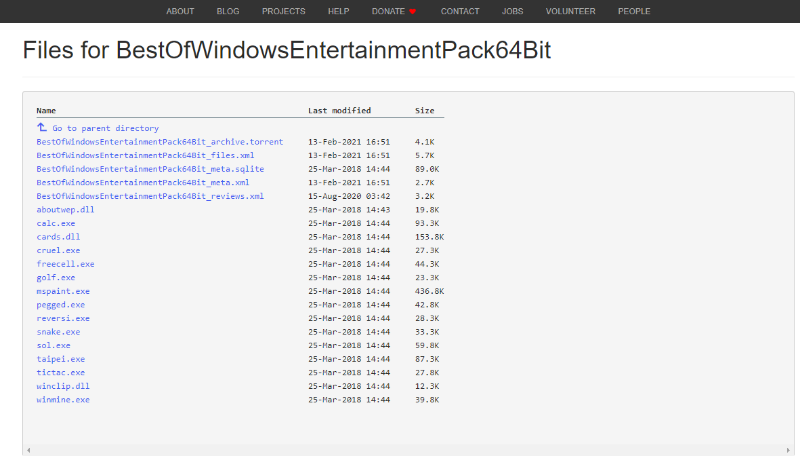Viewport: 800px width, 456px height.
Task: Visit the JOBS navigation item
Action: (x=512, y=12)
